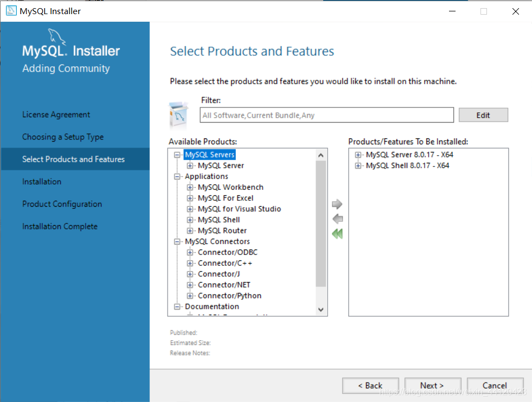Select MySQL For Excel in the product tree

point(226,198)
